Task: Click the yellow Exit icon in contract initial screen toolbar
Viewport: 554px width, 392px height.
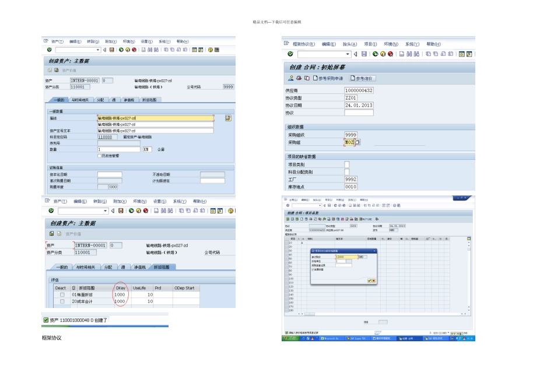Action: [383, 54]
